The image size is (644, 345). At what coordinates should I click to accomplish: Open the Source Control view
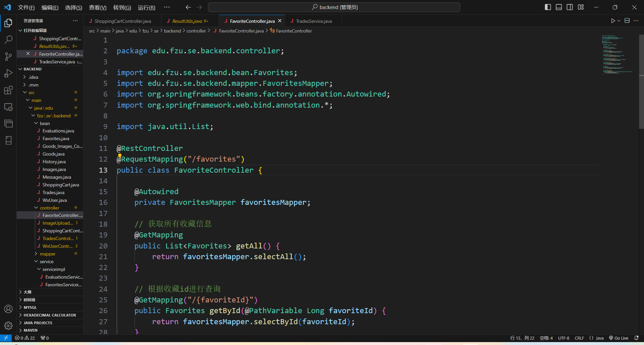pyautogui.click(x=8, y=56)
